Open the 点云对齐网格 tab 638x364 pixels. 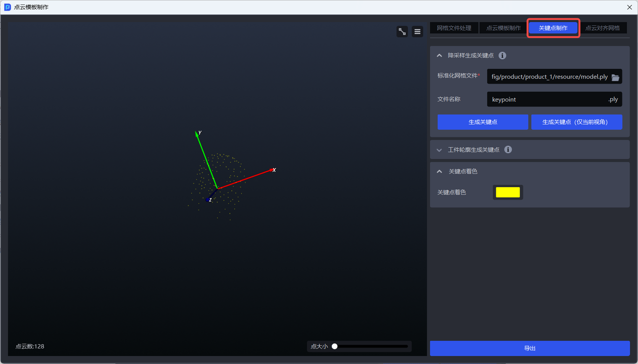click(602, 28)
